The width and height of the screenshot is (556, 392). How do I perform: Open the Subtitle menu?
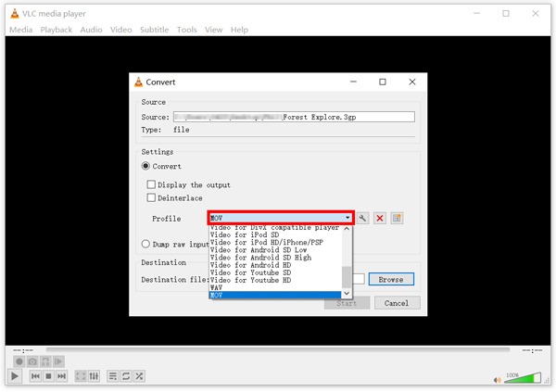[x=154, y=30]
